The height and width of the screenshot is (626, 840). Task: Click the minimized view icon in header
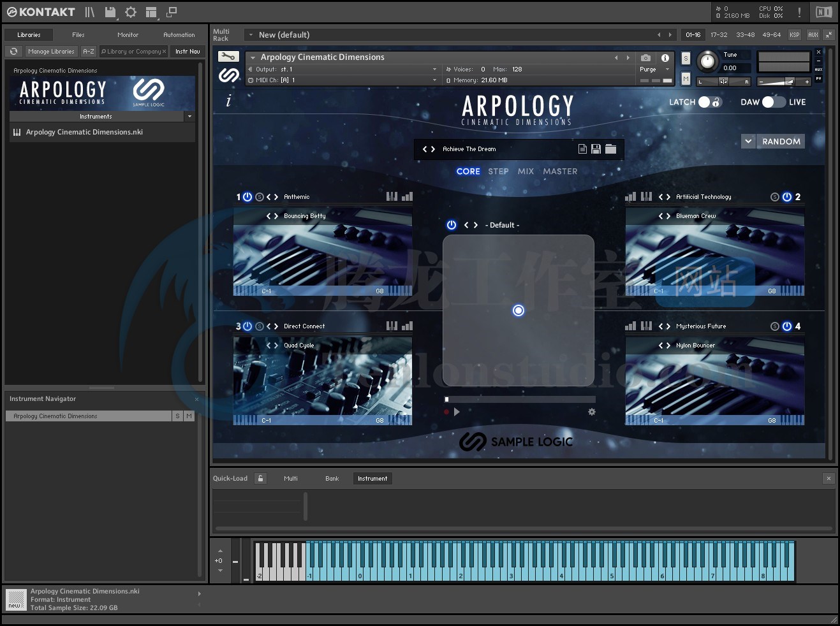coord(172,12)
